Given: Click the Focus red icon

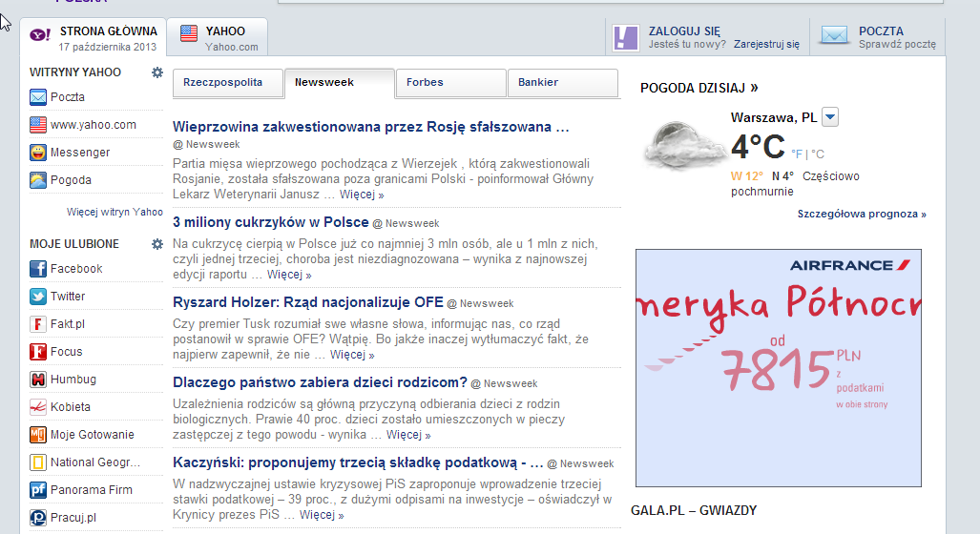Looking at the screenshot, I should pyautogui.click(x=38, y=352).
